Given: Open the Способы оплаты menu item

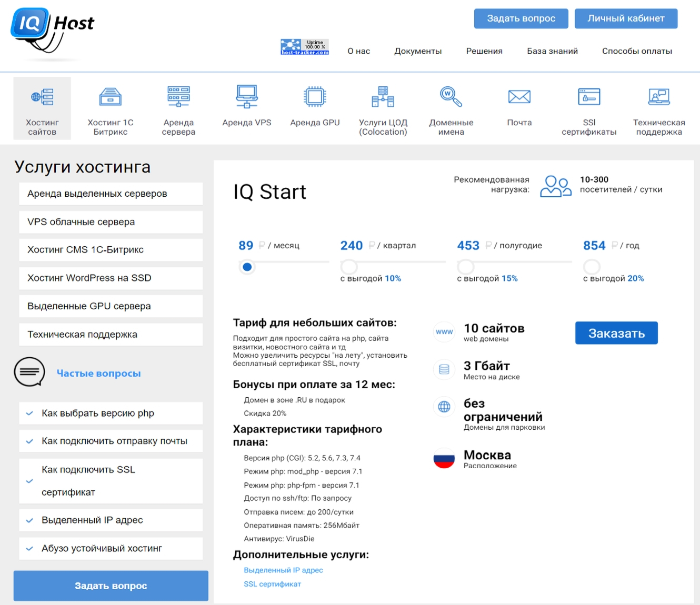Looking at the screenshot, I should pos(637,51).
